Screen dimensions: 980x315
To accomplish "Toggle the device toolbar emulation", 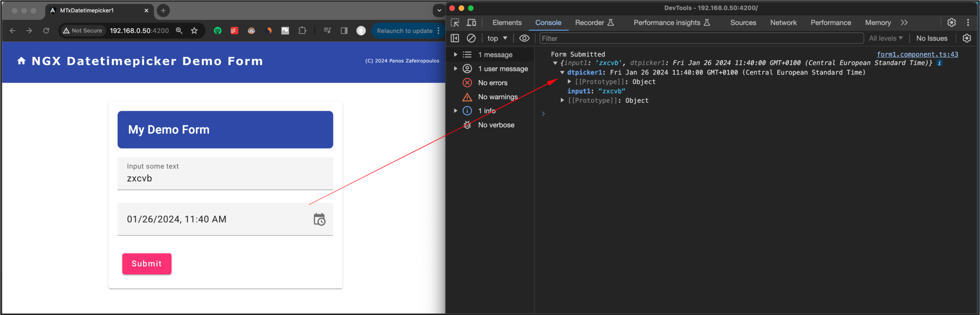I will (x=471, y=22).
